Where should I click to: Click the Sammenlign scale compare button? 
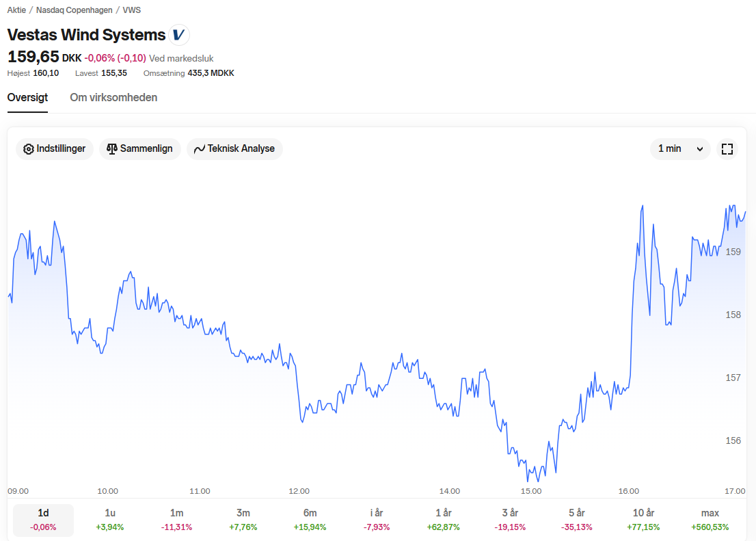pos(140,148)
